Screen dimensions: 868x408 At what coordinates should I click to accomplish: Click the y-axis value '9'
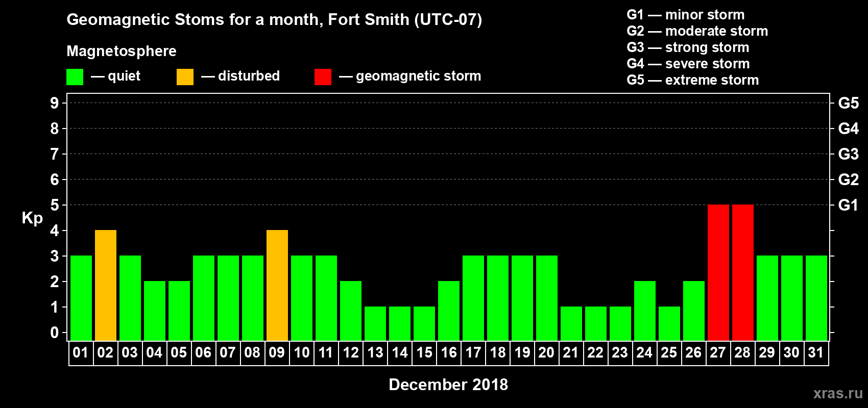point(55,103)
